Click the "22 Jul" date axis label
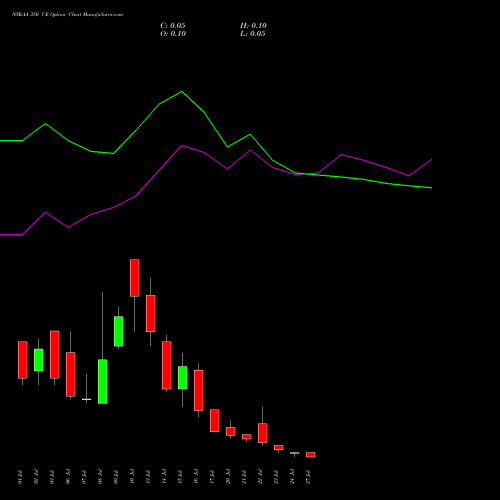This screenshot has height=500, width=500. click(260, 477)
